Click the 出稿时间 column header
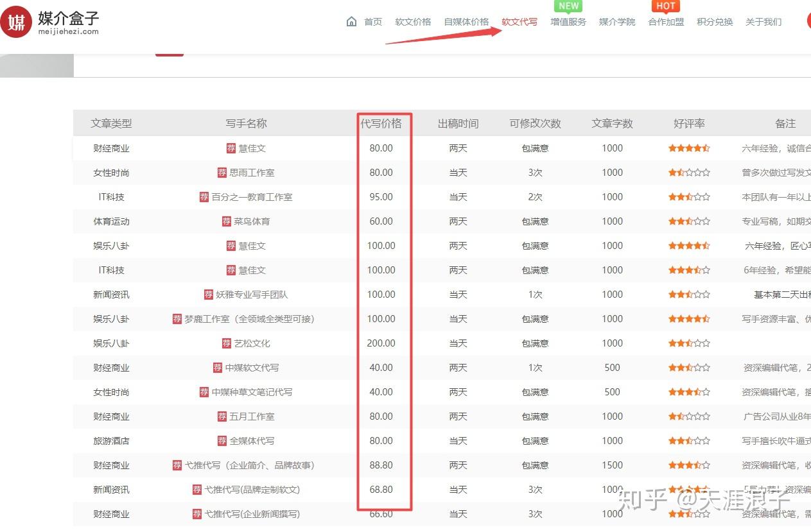This screenshot has height=532, width=811. 458,123
